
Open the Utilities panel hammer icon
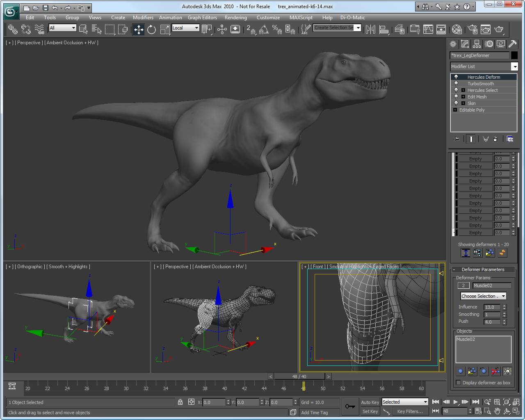(513, 44)
